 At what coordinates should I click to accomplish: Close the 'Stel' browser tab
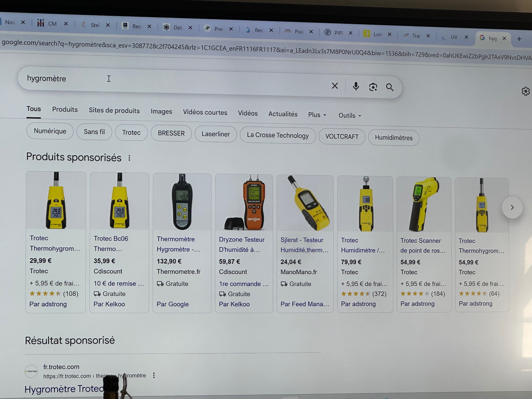(108, 25)
